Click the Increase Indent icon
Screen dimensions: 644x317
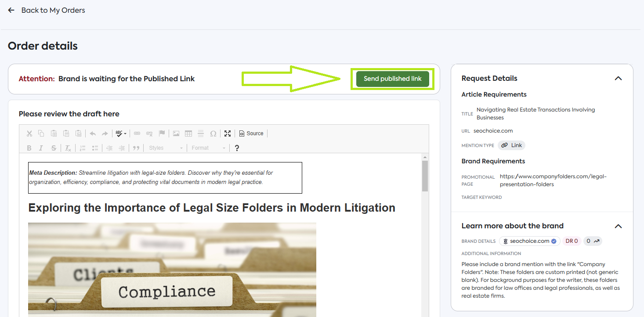tap(122, 148)
